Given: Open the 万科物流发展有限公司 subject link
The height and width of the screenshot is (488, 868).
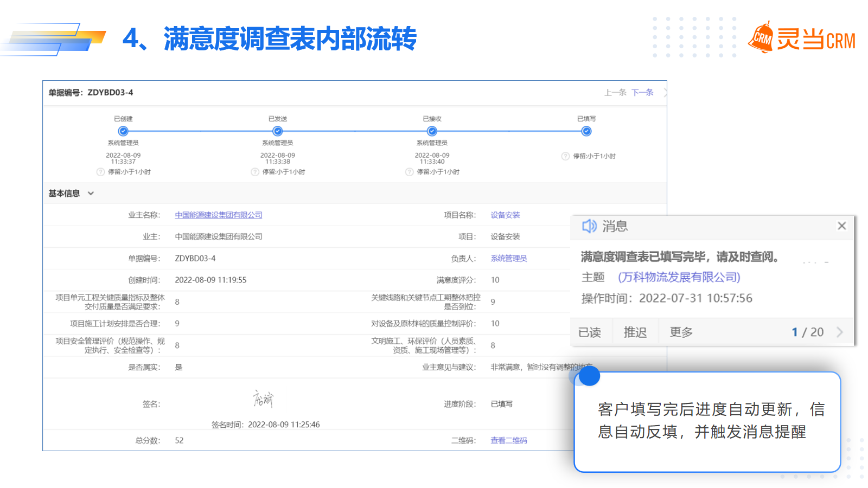Looking at the screenshot, I should coord(679,278).
